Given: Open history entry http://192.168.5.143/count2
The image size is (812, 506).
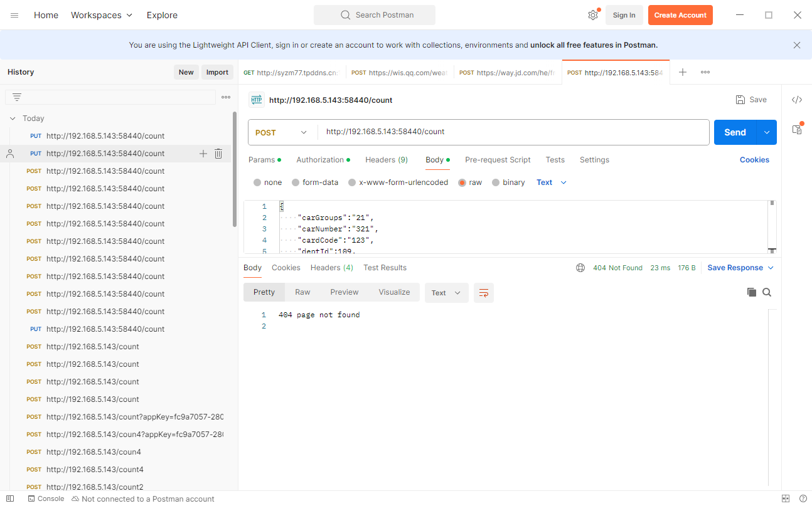Looking at the screenshot, I should coord(95,487).
